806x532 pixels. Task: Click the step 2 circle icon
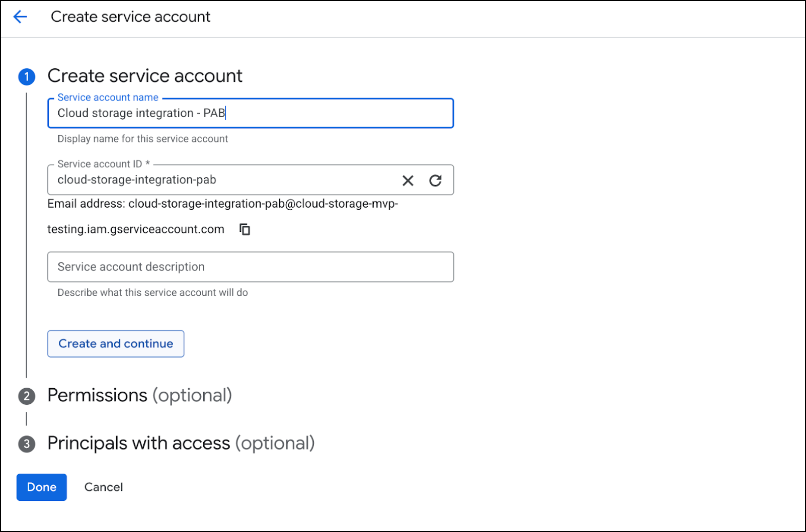tap(27, 396)
